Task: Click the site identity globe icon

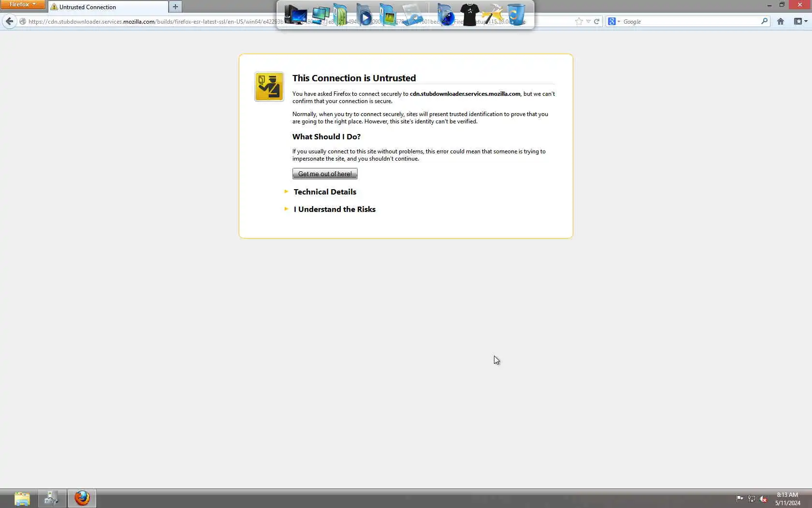Action: [23, 21]
